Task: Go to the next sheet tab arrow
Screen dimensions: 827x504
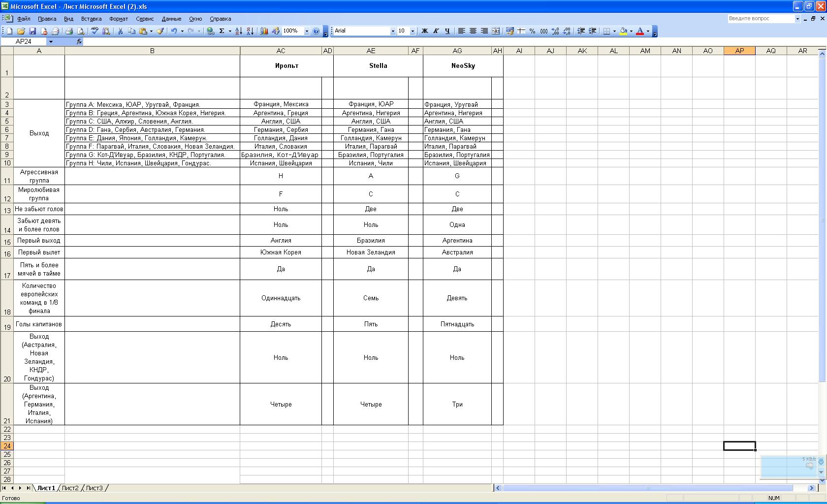Action: coord(20,488)
